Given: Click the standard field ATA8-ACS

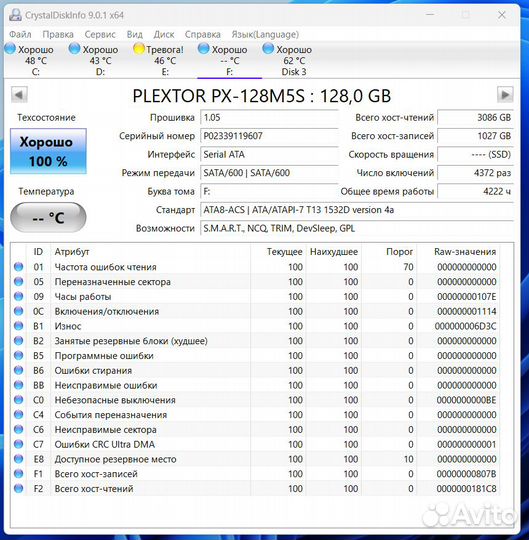Looking at the screenshot, I should [x=357, y=210].
